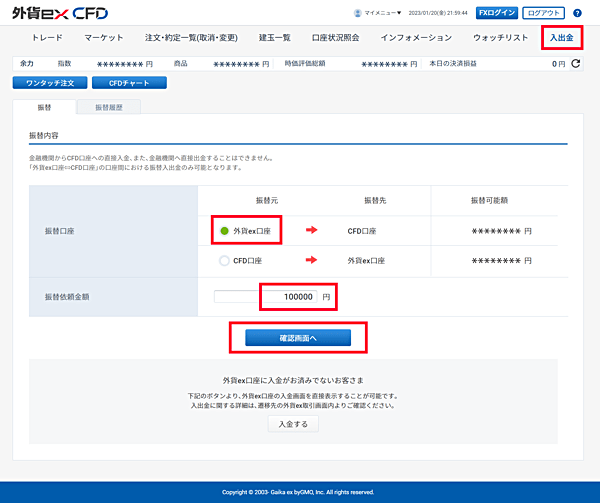Click the 振替先 column header
The height and width of the screenshot is (503, 600).
tap(375, 200)
